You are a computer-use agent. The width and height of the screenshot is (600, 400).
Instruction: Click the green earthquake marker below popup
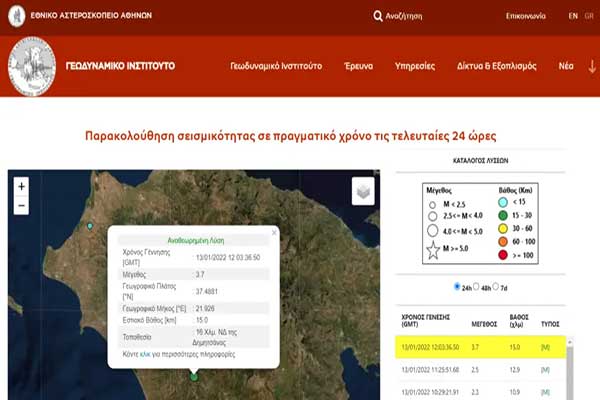(194, 377)
